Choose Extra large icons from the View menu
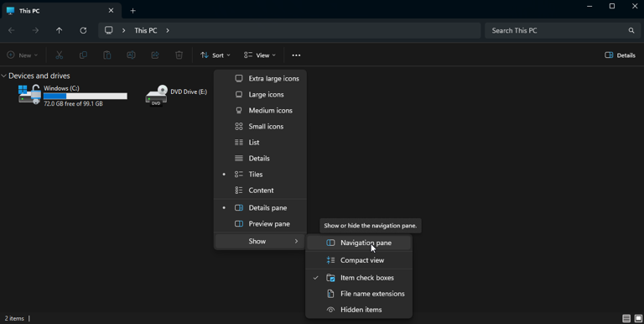 click(x=260, y=79)
